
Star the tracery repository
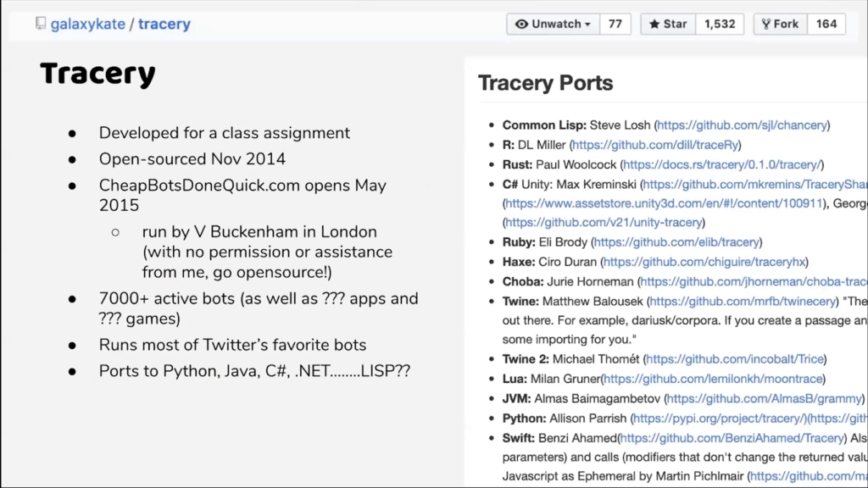coord(668,24)
